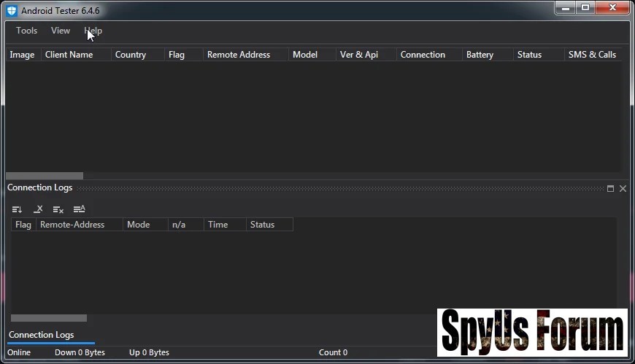This screenshot has width=635, height=364.
Task: Open the Help menu
Action: click(93, 31)
